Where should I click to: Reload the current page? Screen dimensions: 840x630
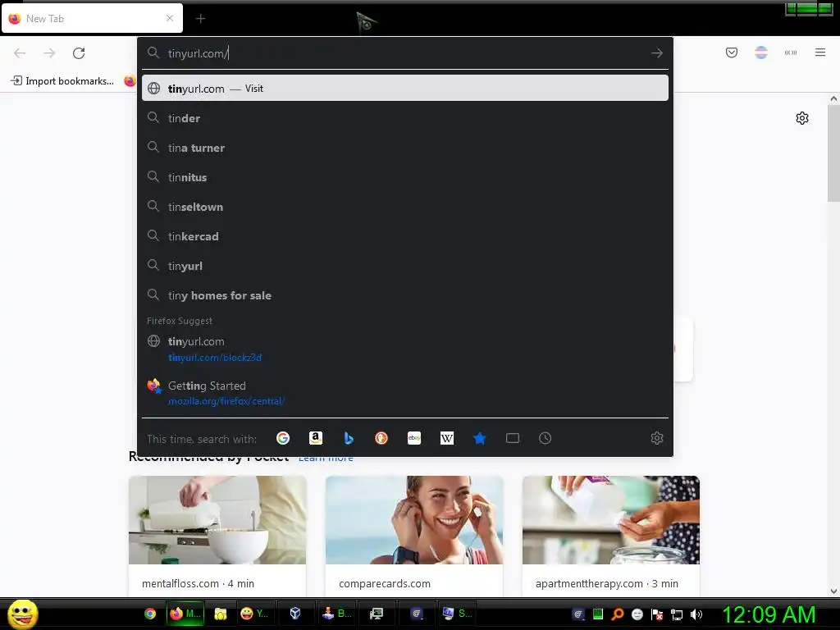click(79, 53)
